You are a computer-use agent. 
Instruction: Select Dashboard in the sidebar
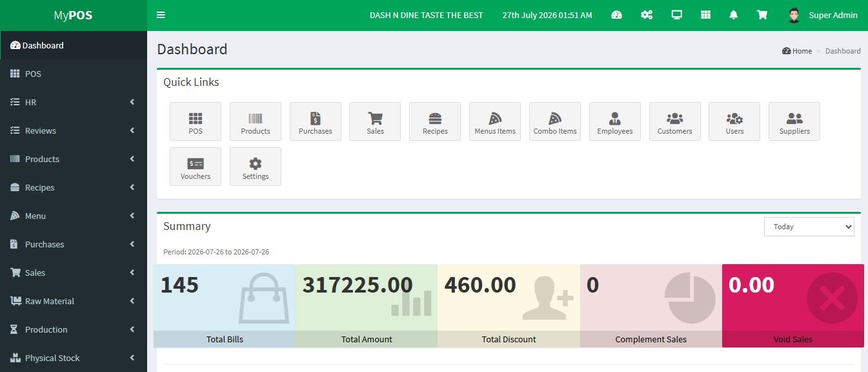click(x=74, y=45)
